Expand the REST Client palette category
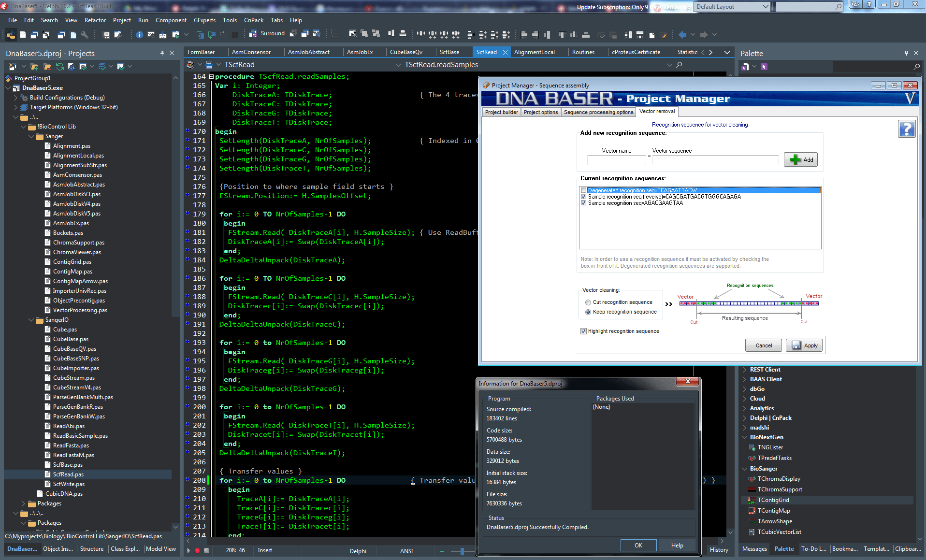Viewport: 926px width, 560px height. tap(744, 370)
